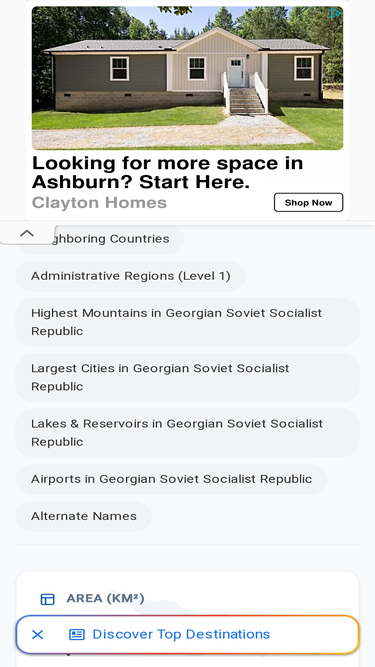Collapse the section with the up chevron
375x667 pixels.
pyautogui.click(x=27, y=233)
